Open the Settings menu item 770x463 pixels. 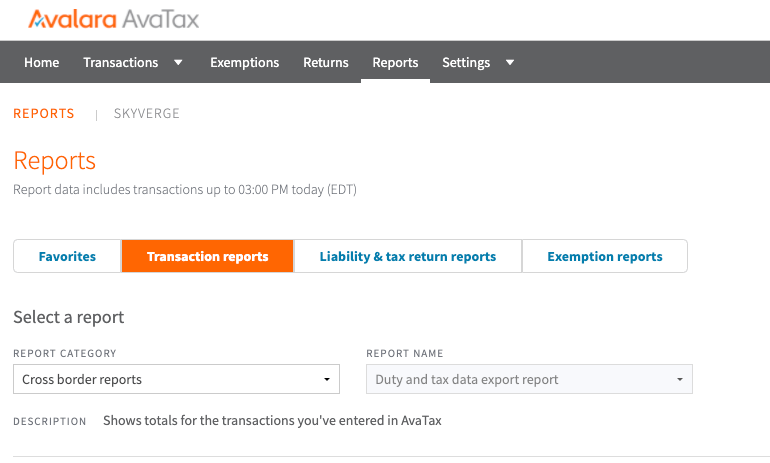466,62
